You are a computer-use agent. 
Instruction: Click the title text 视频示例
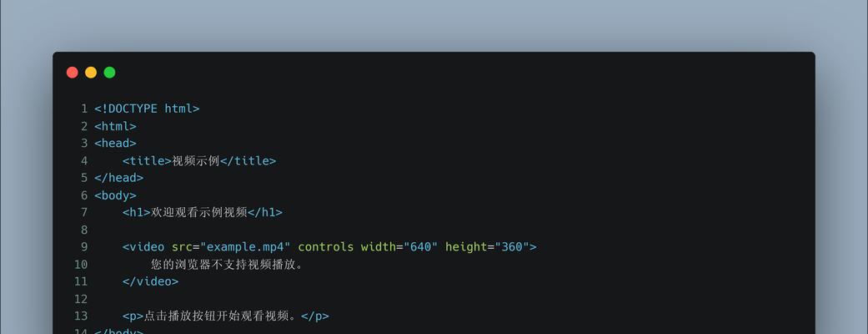click(196, 161)
